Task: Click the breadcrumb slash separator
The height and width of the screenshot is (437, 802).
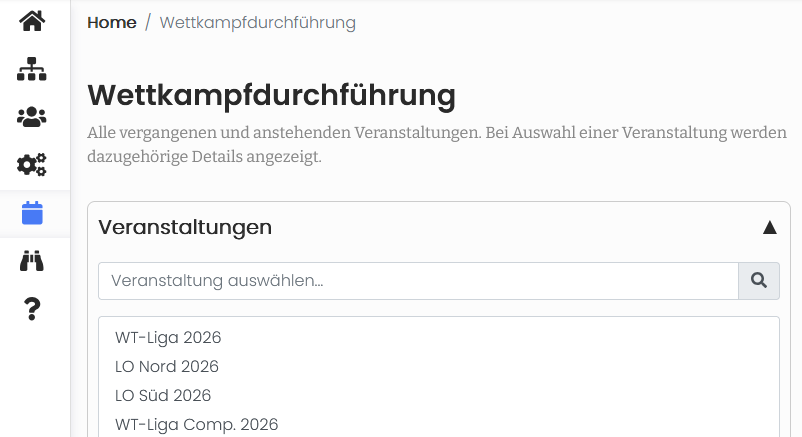Action: coord(148,22)
